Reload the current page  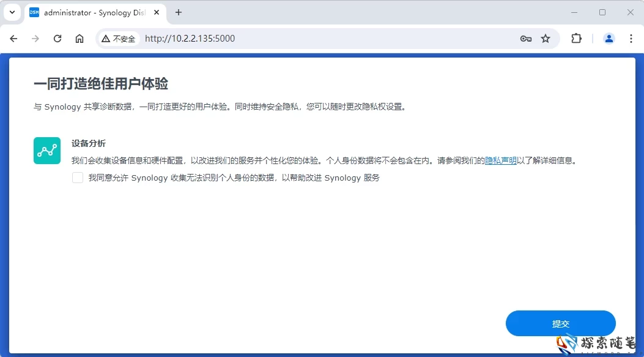tap(57, 38)
